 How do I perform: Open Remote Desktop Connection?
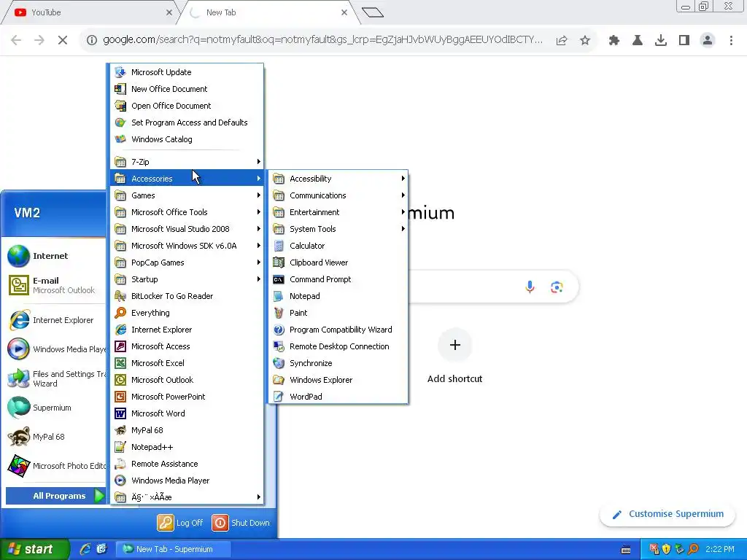click(x=338, y=346)
